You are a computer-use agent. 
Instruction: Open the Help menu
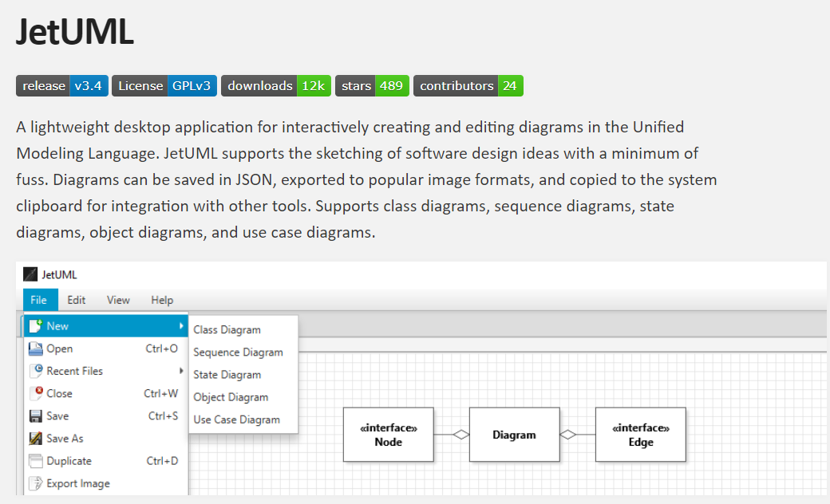[x=162, y=300]
